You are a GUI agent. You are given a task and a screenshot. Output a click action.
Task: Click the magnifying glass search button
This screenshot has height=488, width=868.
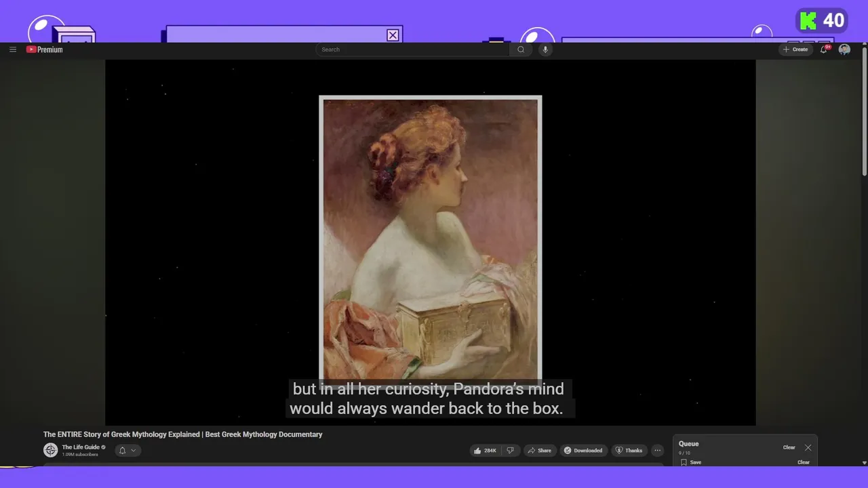click(521, 49)
